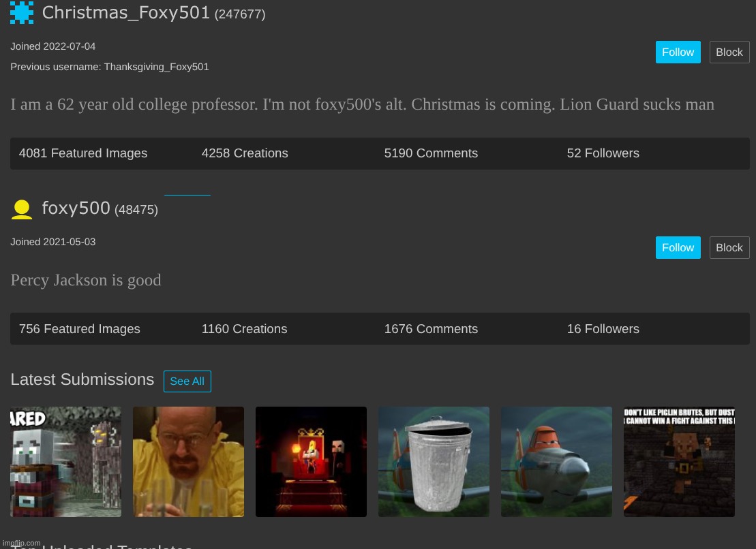Block the user foxy500

(x=729, y=248)
